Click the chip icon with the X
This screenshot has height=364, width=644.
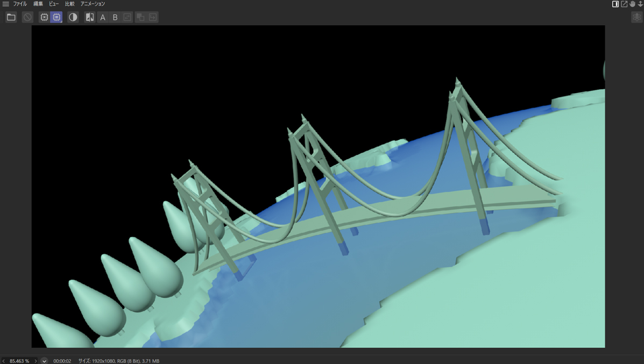(x=44, y=17)
